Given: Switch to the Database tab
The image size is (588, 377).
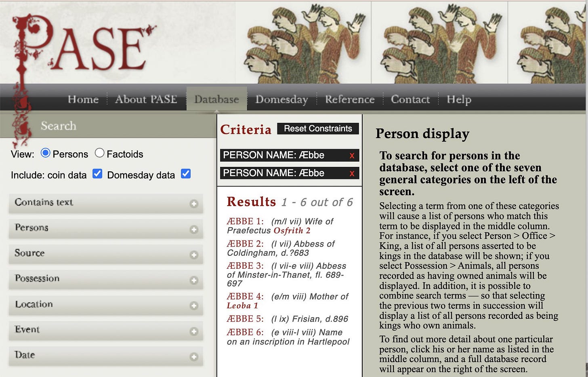Looking at the screenshot, I should (x=216, y=99).
